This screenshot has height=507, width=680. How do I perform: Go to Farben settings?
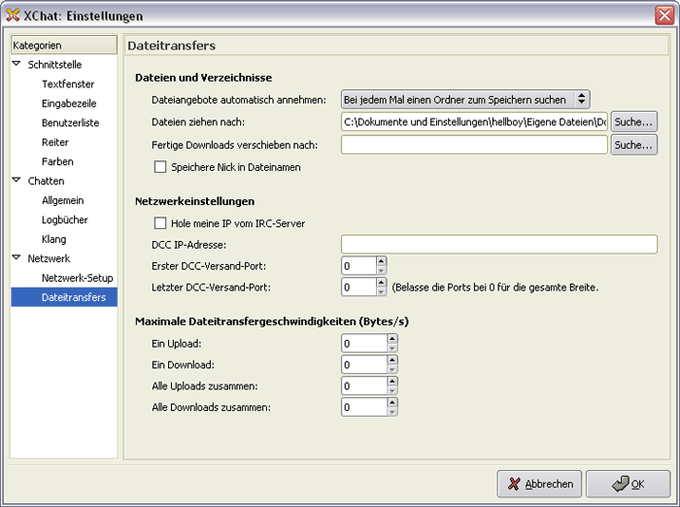pyautogui.click(x=58, y=162)
